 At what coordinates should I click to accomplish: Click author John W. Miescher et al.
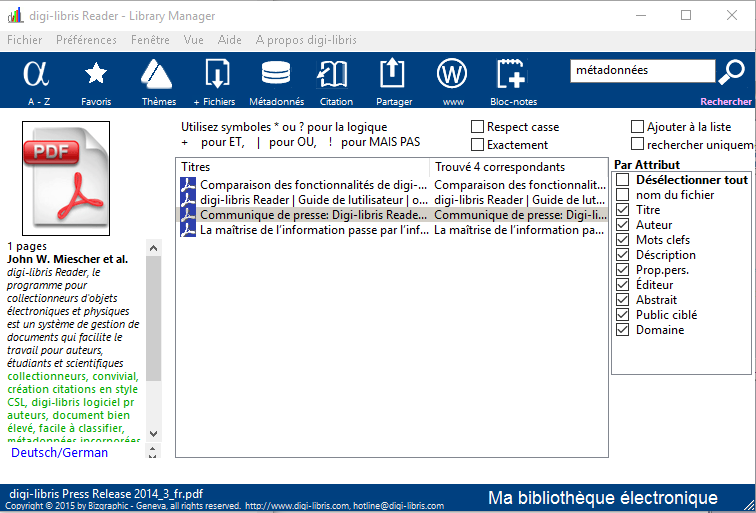pos(68,259)
